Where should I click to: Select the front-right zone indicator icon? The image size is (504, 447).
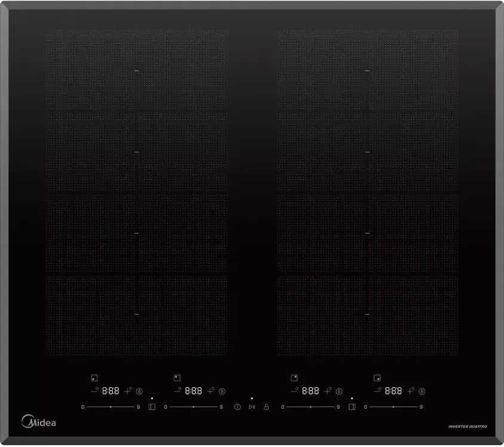(x=377, y=378)
